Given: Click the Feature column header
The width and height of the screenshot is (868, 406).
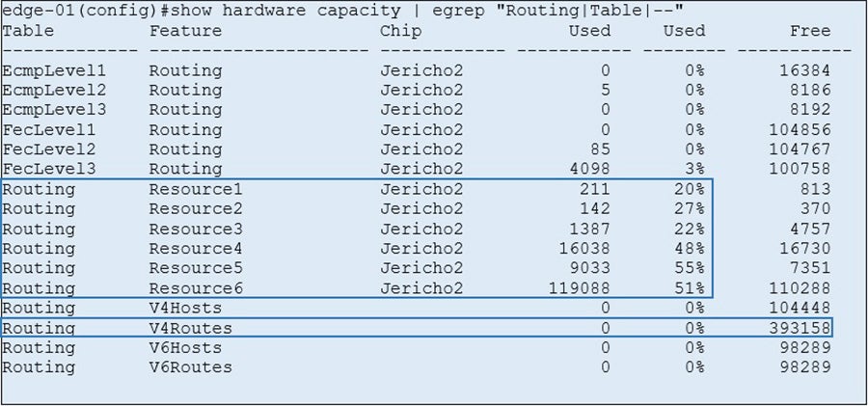Looking at the screenshot, I should (x=185, y=30).
